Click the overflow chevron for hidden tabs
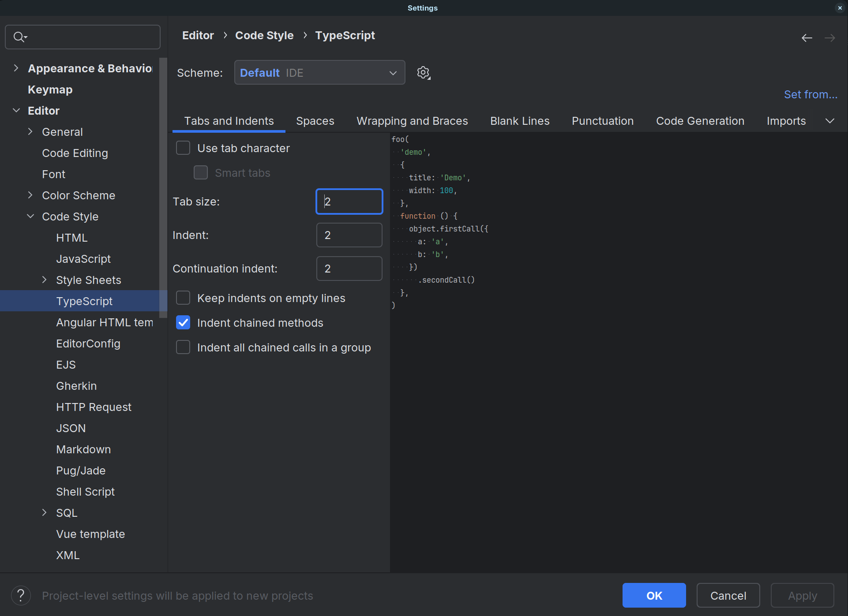848x616 pixels. [x=830, y=120]
